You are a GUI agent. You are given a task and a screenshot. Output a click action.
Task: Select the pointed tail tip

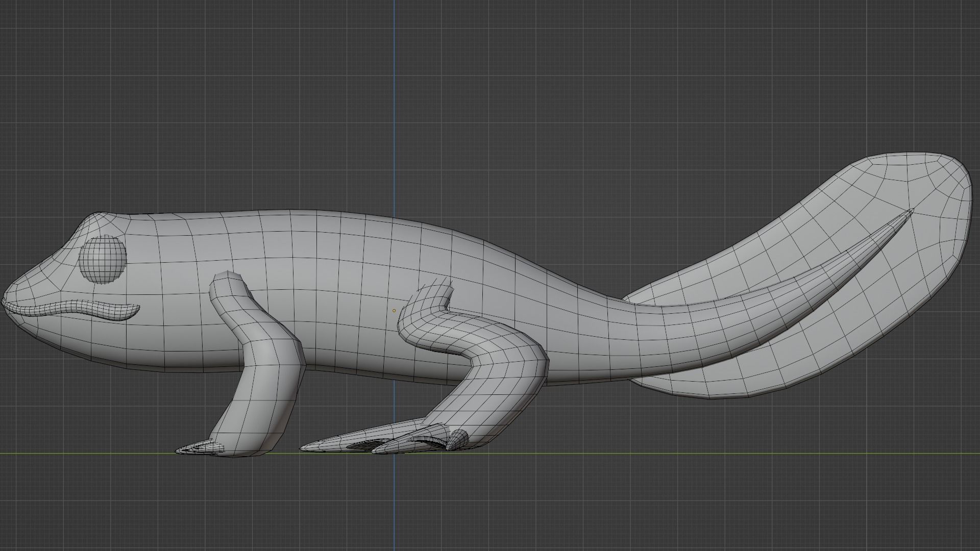click(x=910, y=213)
